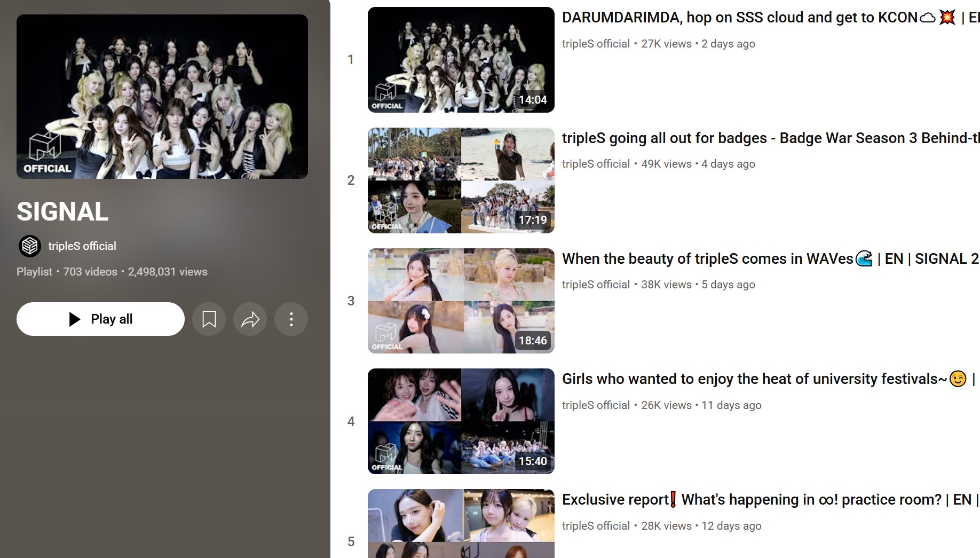Open 'tripleS going all out for badges' title
This screenshot has height=558, width=980.
771,138
